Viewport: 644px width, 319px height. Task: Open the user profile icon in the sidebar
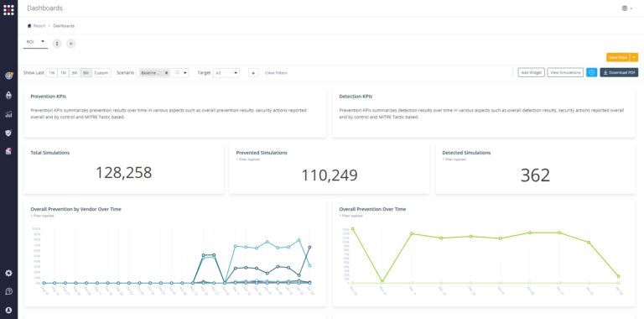click(8, 310)
